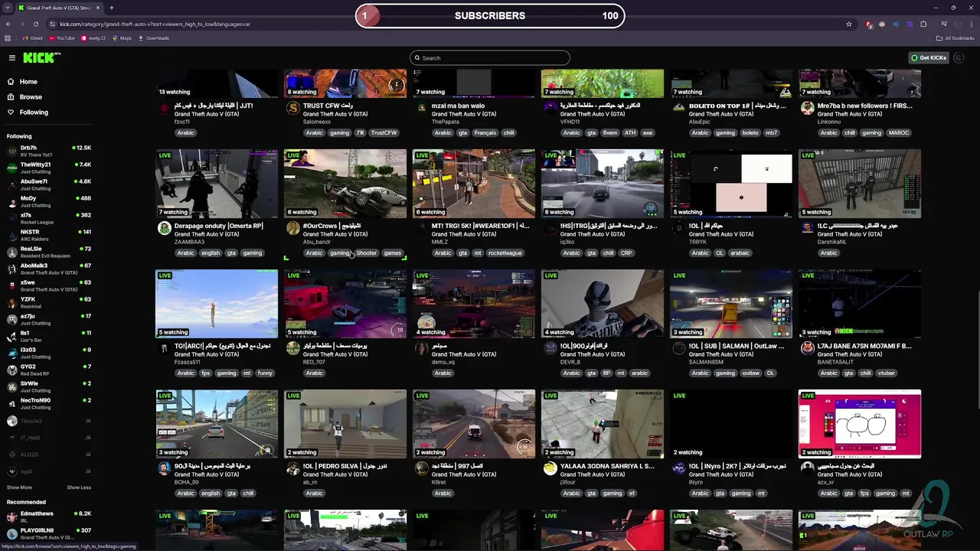Click the 'Français' tag under ThePapata stream
This screenshot has height=551, width=980.
point(485,133)
